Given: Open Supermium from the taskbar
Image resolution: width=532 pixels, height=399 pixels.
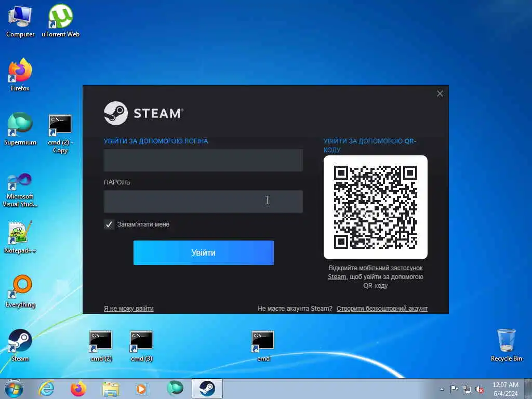Looking at the screenshot, I should coord(175,389).
